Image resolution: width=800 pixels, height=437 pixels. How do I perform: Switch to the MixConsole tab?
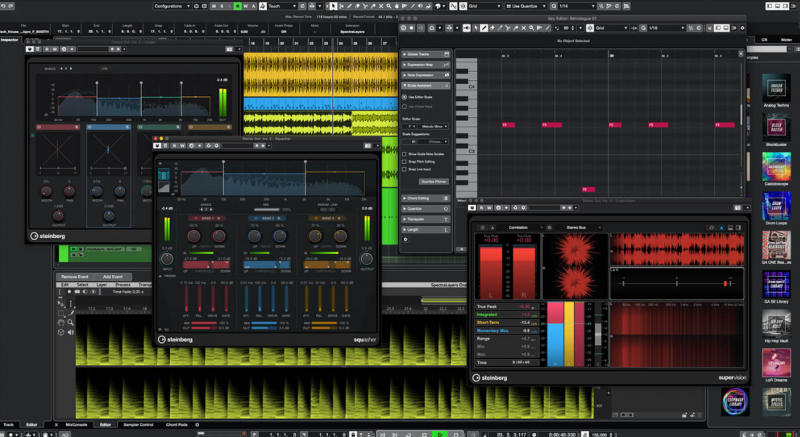point(76,425)
